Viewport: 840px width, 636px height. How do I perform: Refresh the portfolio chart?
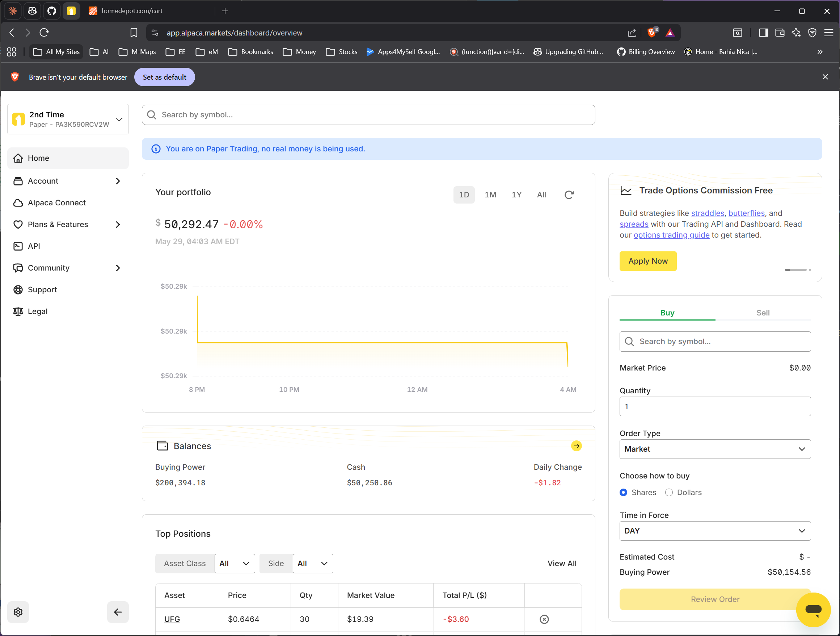569,195
